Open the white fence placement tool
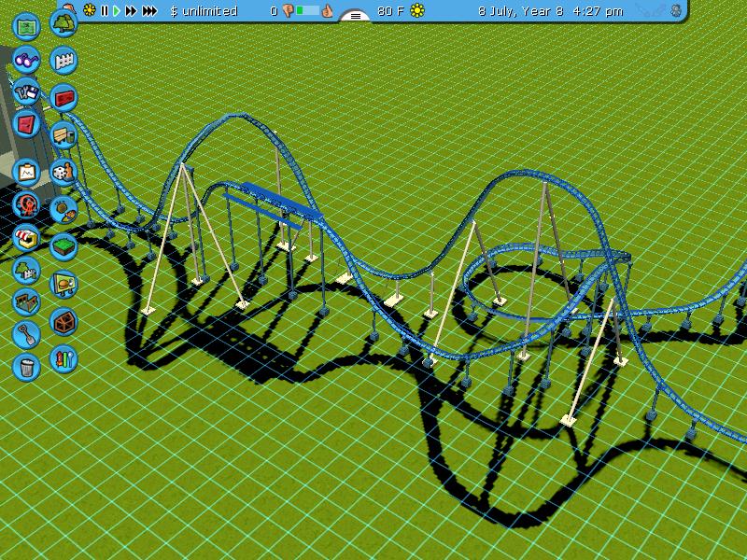The height and width of the screenshot is (560, 747). (63, 61)
